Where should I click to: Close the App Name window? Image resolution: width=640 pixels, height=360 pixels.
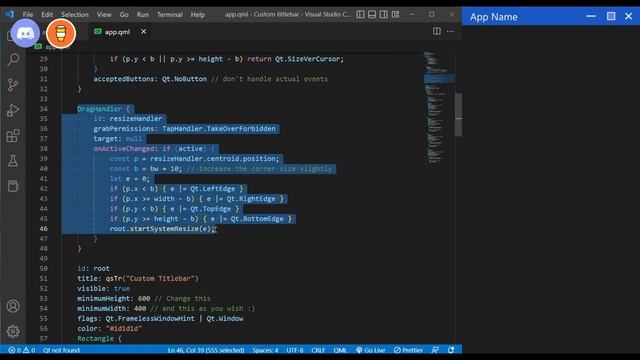(x=629, y=16)
